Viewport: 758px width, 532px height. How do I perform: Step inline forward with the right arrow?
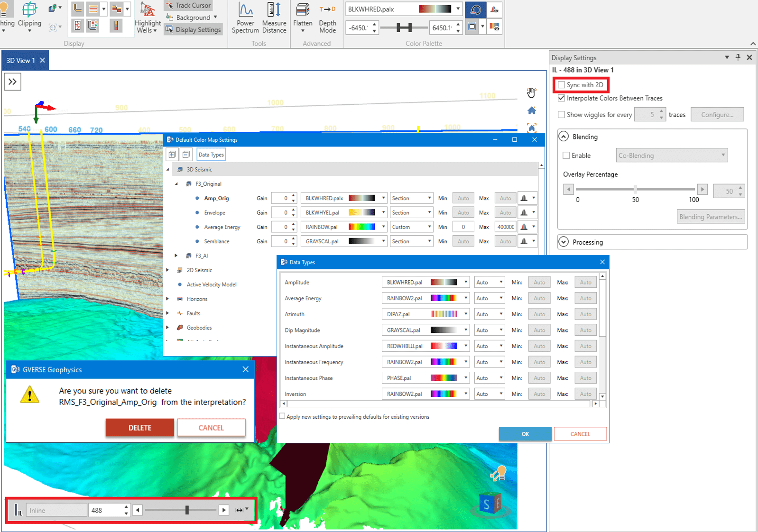pyautogui.click(x=224, y=510)
